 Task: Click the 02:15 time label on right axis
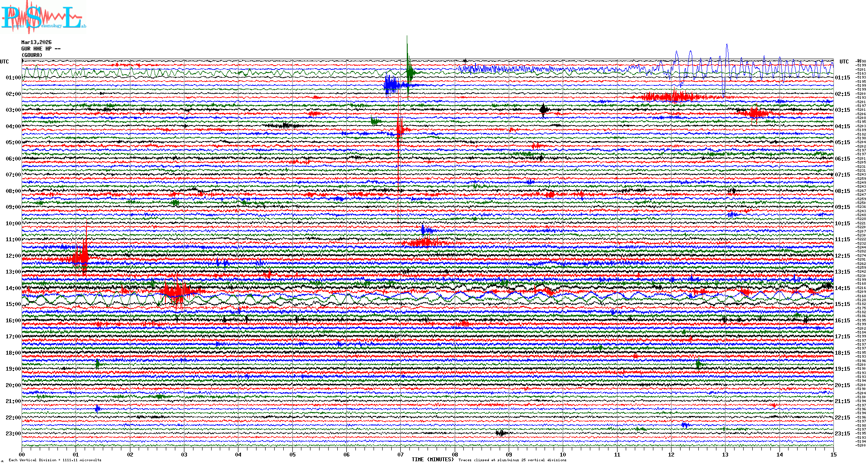842,94
